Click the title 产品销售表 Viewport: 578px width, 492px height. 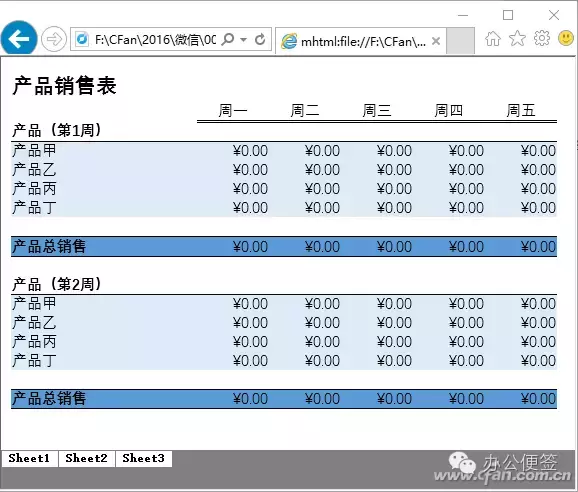click(65, 86)
